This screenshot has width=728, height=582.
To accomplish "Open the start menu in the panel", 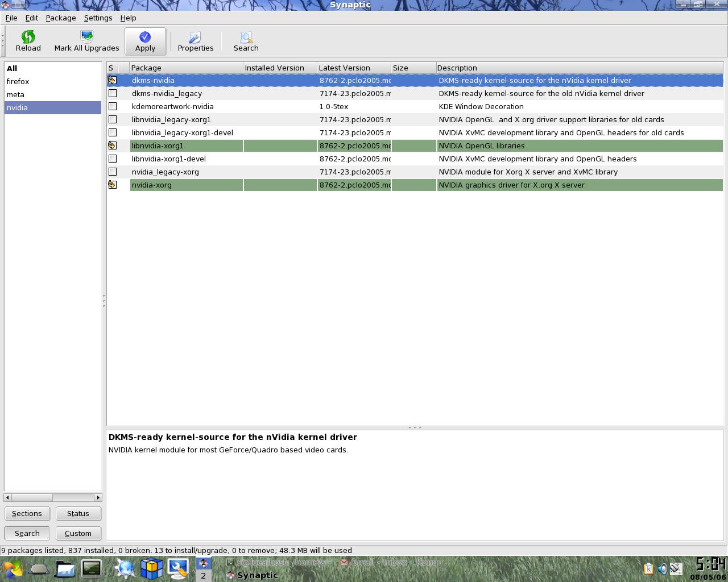I will pos(13,569).
